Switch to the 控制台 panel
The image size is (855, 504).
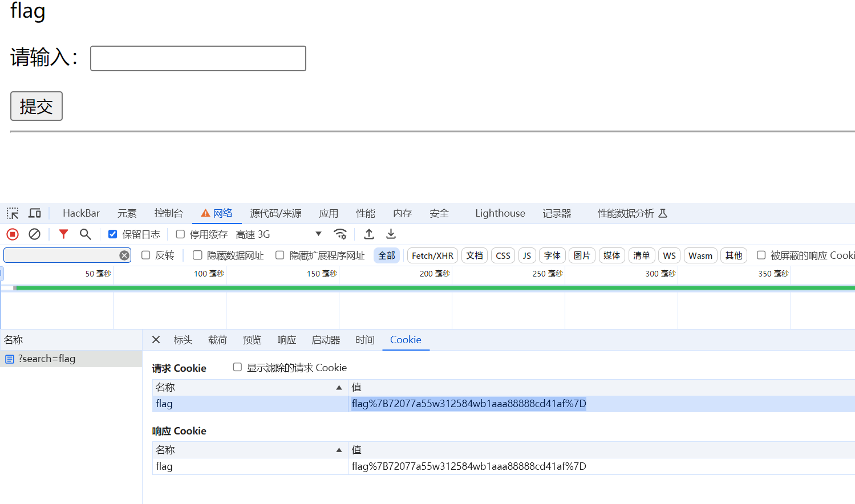[x=168, y=213]
